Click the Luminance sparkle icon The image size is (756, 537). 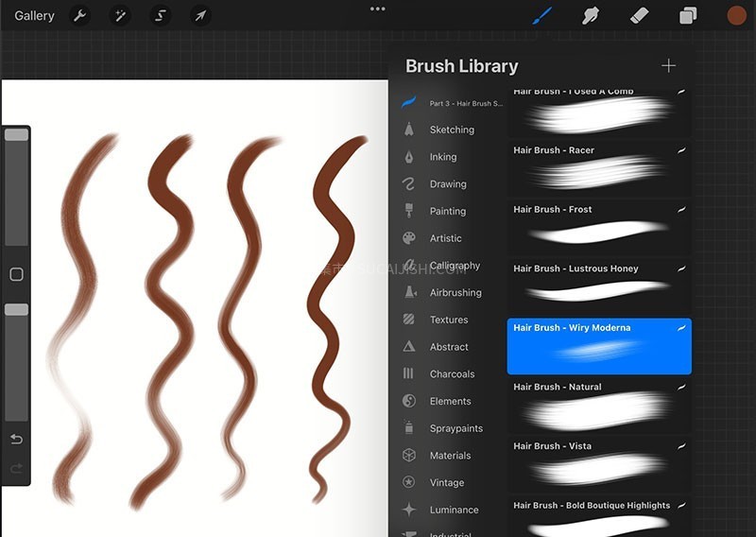point(409,510)
